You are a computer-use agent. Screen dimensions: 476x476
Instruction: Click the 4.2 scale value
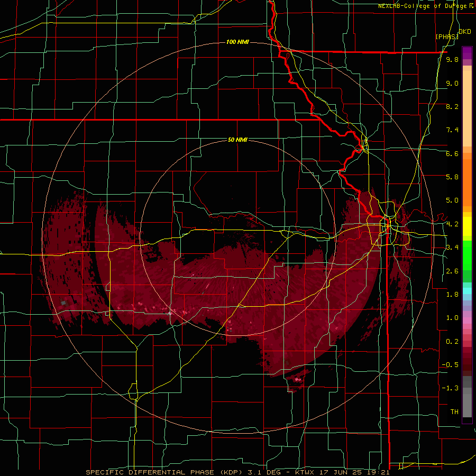point(452,224)
